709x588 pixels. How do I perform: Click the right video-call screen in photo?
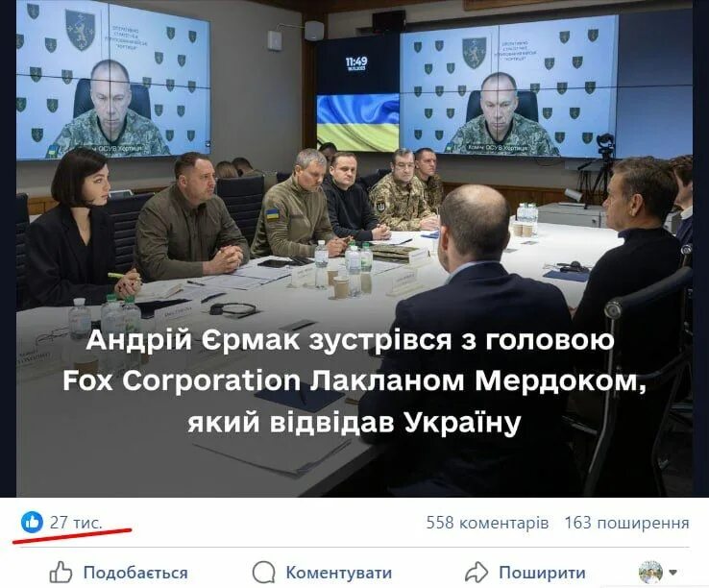coord(509,86)
